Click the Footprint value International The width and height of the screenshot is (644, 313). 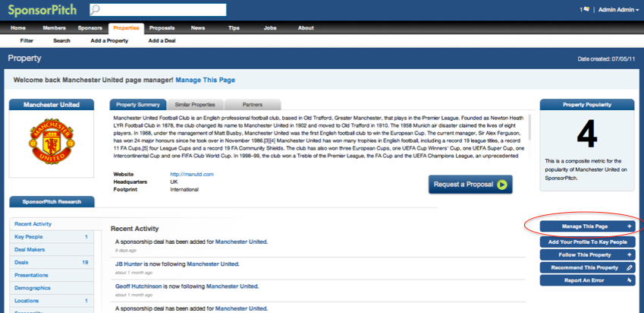[x=184, y=190]
